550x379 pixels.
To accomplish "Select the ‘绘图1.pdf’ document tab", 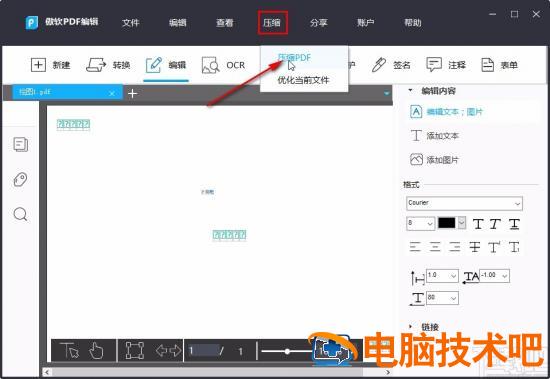I will [67, 92].
